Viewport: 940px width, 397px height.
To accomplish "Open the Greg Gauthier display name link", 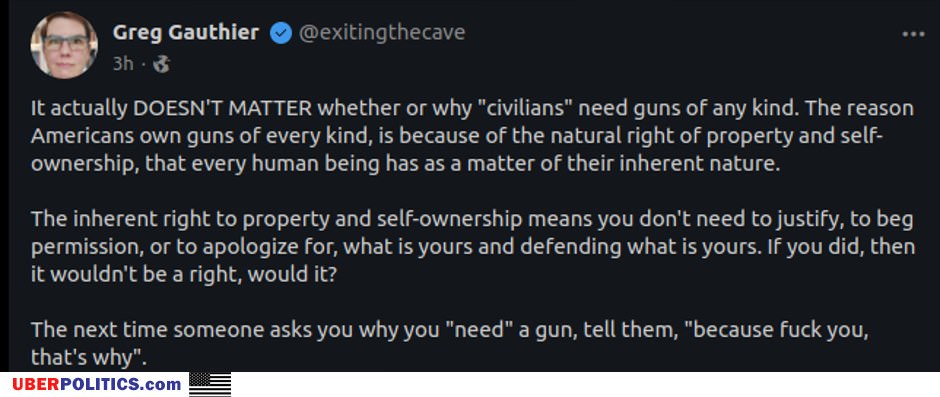I will (186, 32).
